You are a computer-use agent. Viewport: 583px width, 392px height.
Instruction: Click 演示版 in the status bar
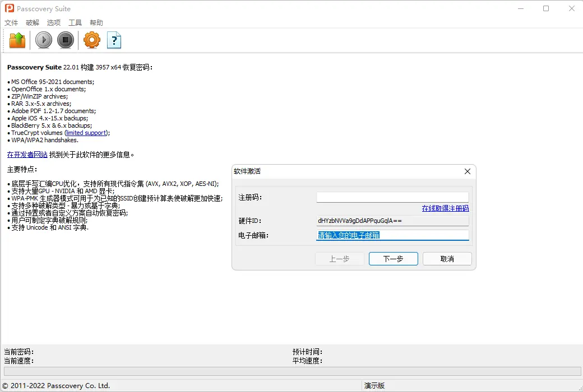(x=374, y=386)
